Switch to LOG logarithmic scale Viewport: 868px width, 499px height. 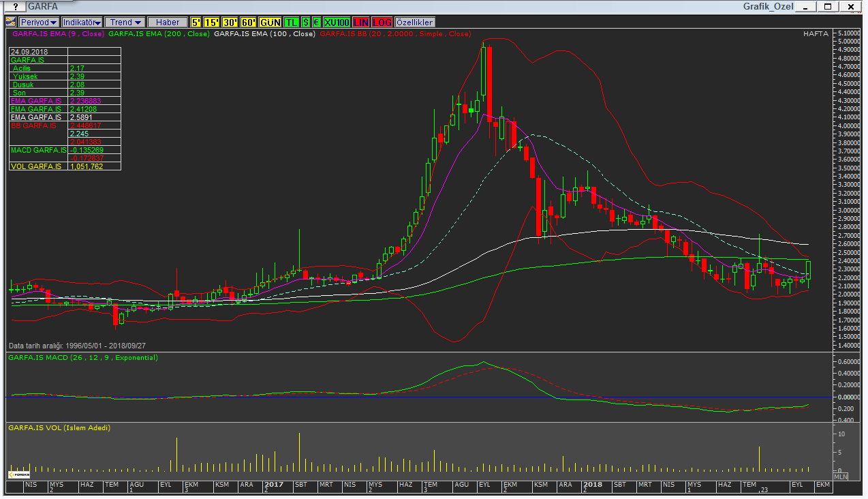pyautogui.click(x=382, y=22)
